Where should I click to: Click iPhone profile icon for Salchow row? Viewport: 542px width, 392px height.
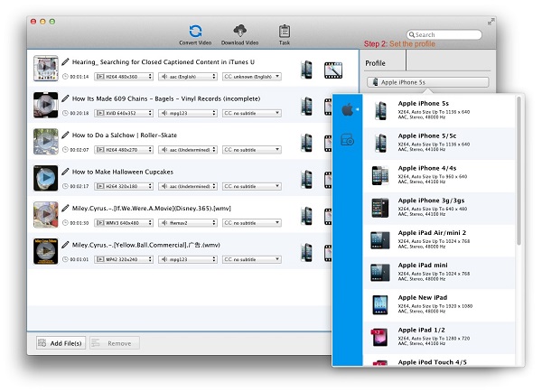click(x=306, y=143)
